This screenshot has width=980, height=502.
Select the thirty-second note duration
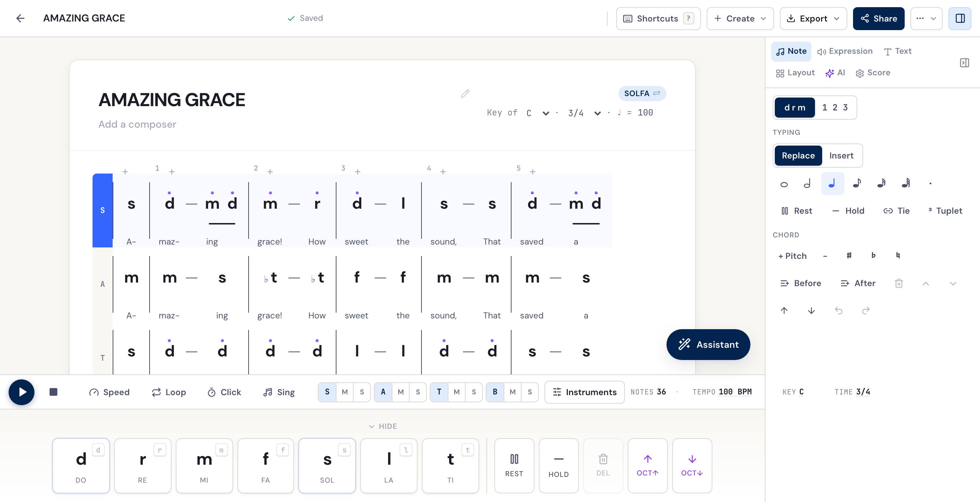pos(906,184)
